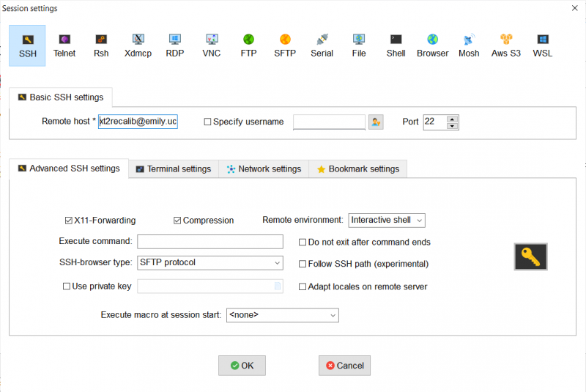Check Do not exit after command ends

coord(303,242)
